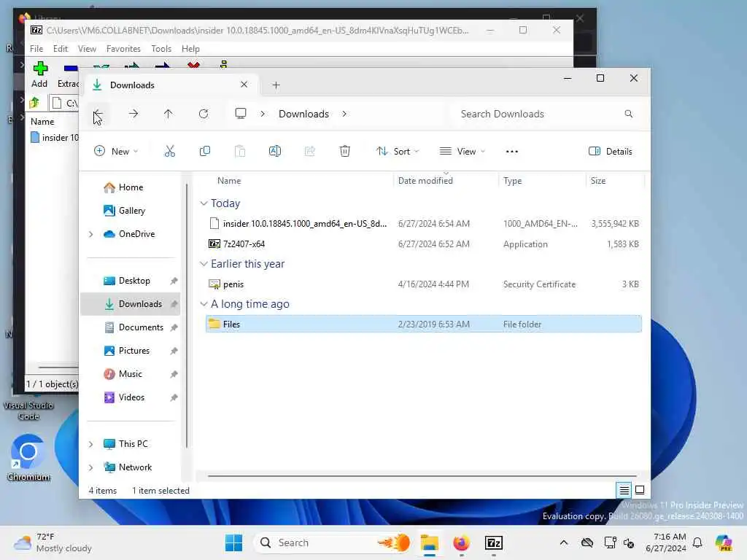This screenshot has width=747, height=560.
Task: Click the Cut scissors icon
Action: coord(169,152)
